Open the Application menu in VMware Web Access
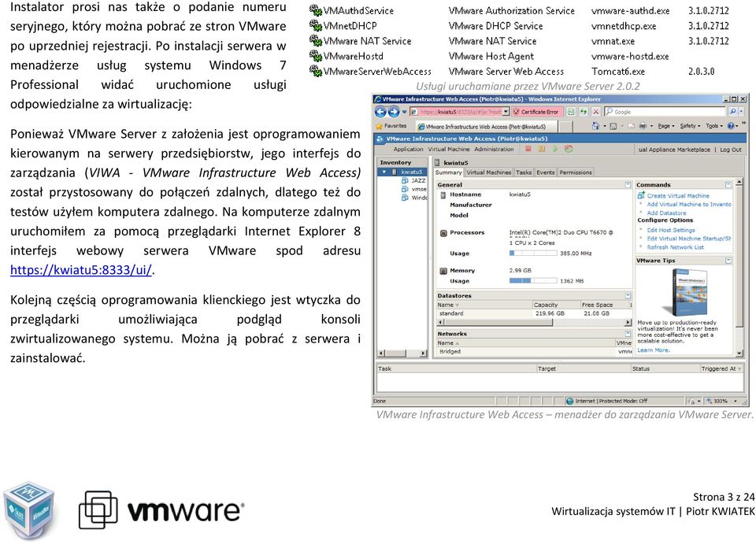Viewport: 756px width, 544px height. (408, 150)
